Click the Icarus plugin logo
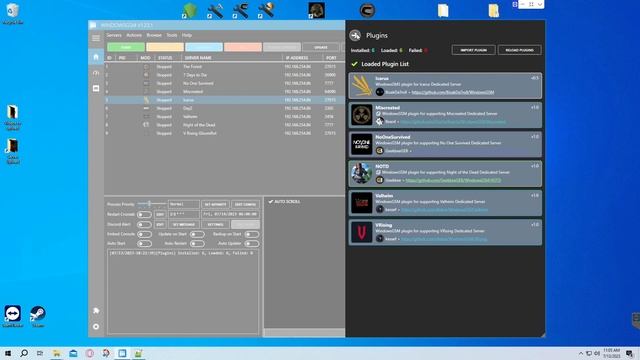The image size is (640, 360). [362, 85]
